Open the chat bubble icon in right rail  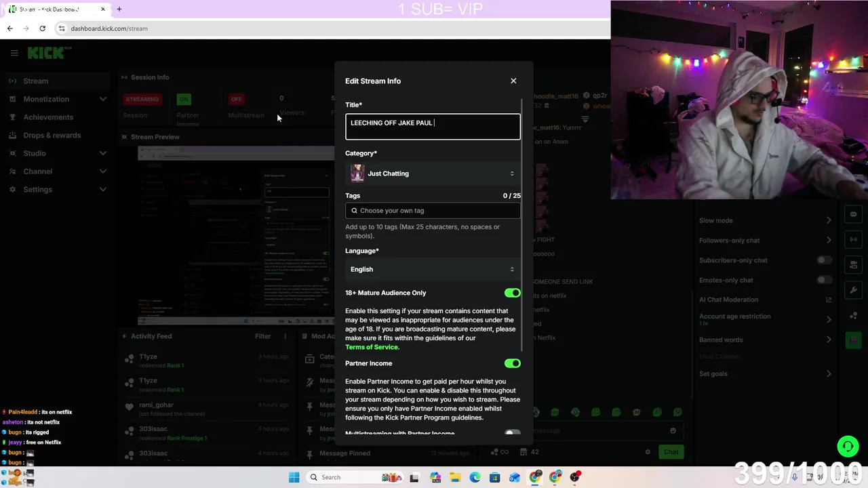point(853,214)
